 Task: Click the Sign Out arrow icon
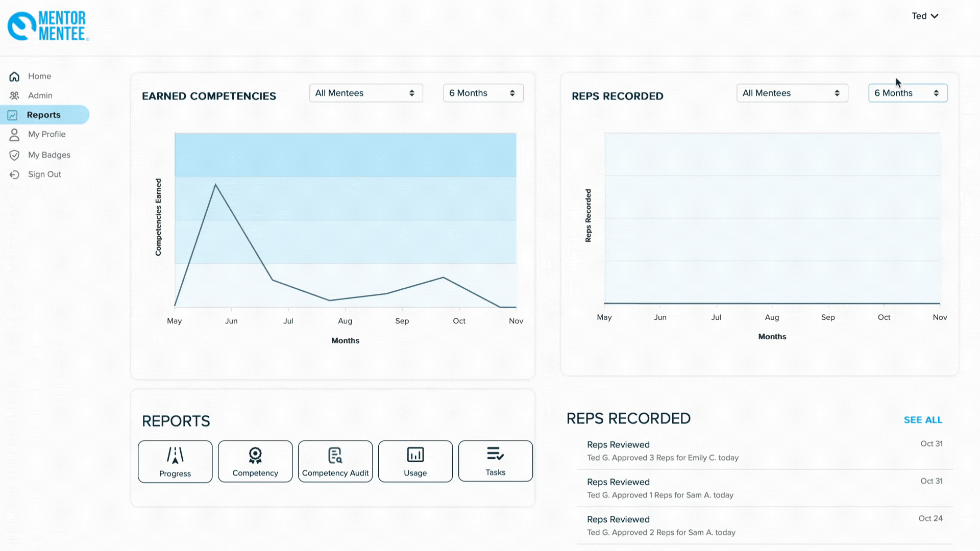click(x=14, y=174)
